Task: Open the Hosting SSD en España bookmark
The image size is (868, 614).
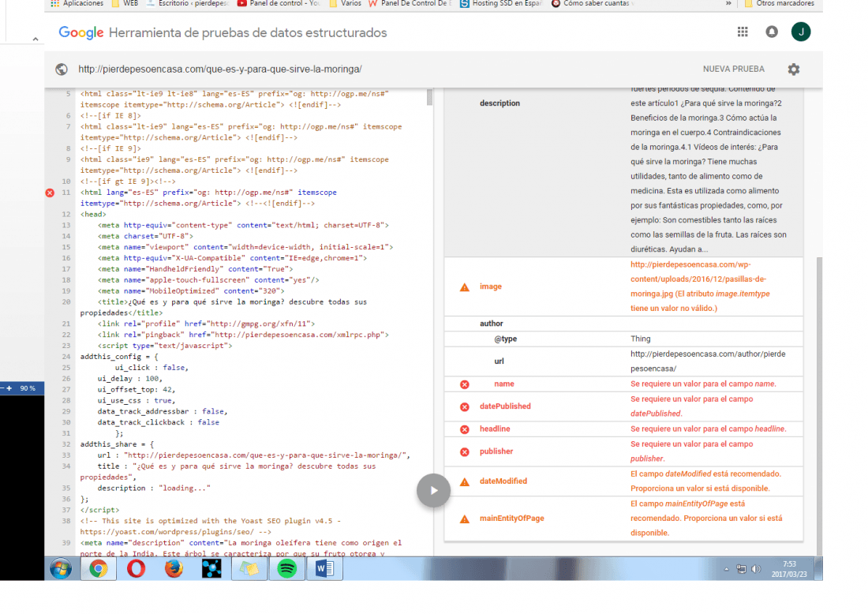Action: coord(500,3)
